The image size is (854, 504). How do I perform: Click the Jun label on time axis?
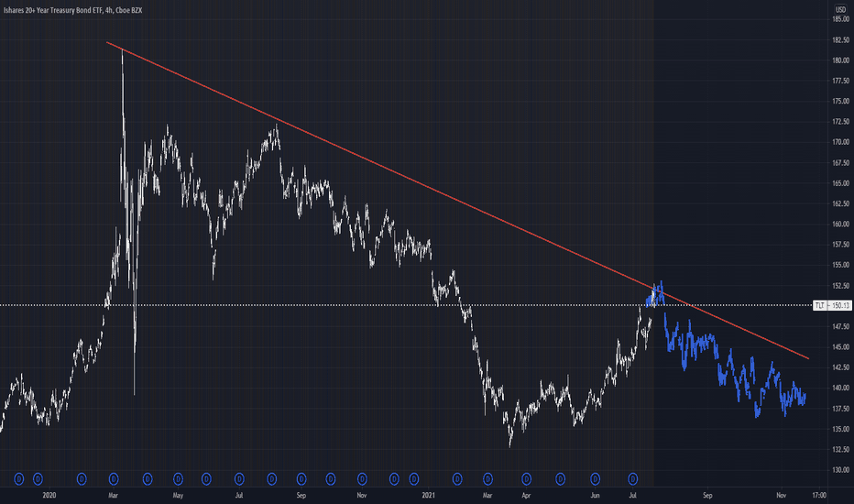pos(595,495)
